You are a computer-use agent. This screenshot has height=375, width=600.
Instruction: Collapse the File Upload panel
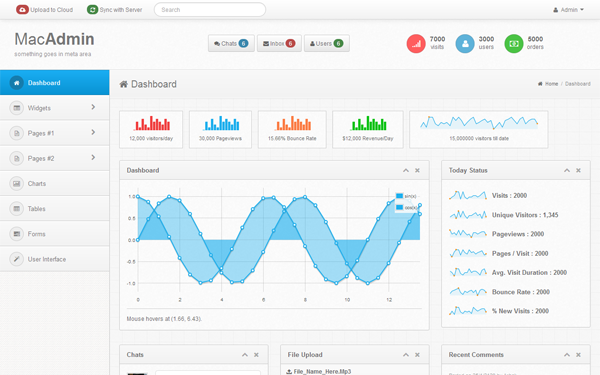(x=406, y=355)
